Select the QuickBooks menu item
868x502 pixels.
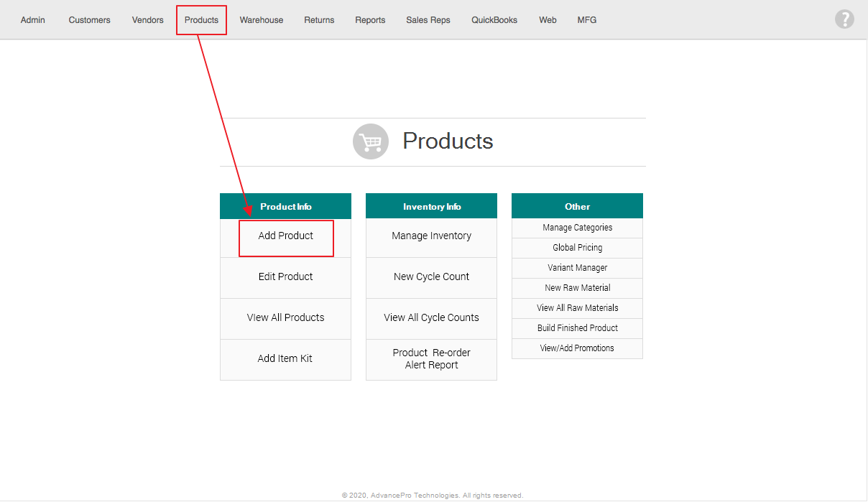click(x=494, y=20)
